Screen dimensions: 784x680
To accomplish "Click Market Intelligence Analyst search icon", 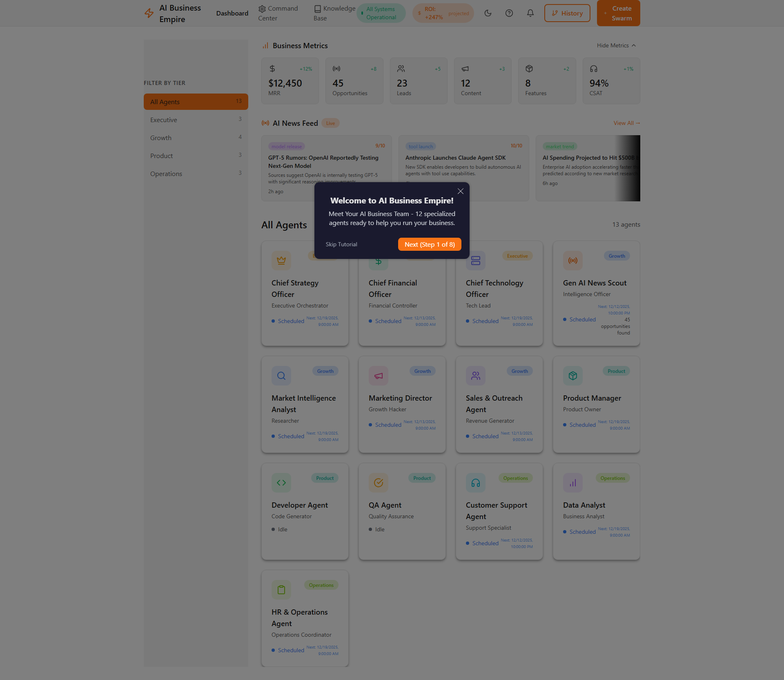I will click(x=281, y=376).
